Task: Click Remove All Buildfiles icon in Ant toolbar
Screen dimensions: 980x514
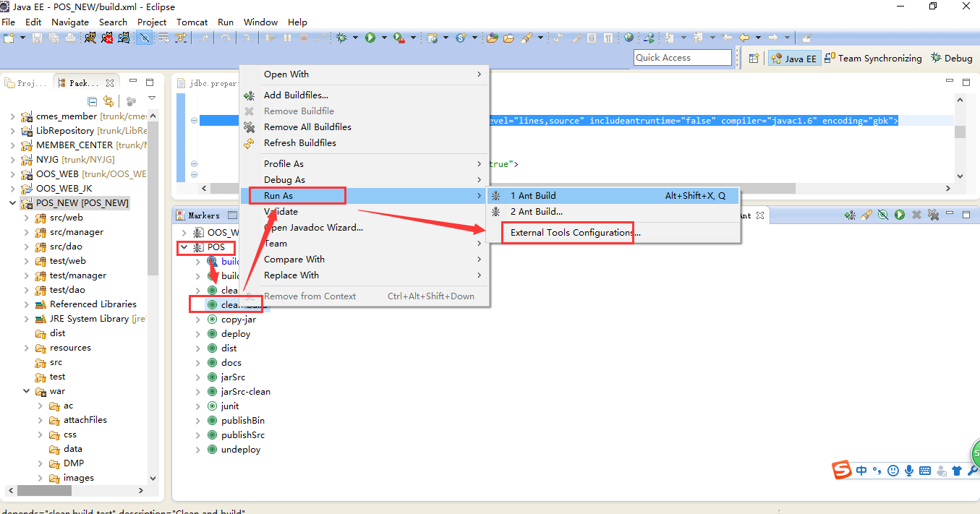Action: pyautogui.click(x=934, y=215)
